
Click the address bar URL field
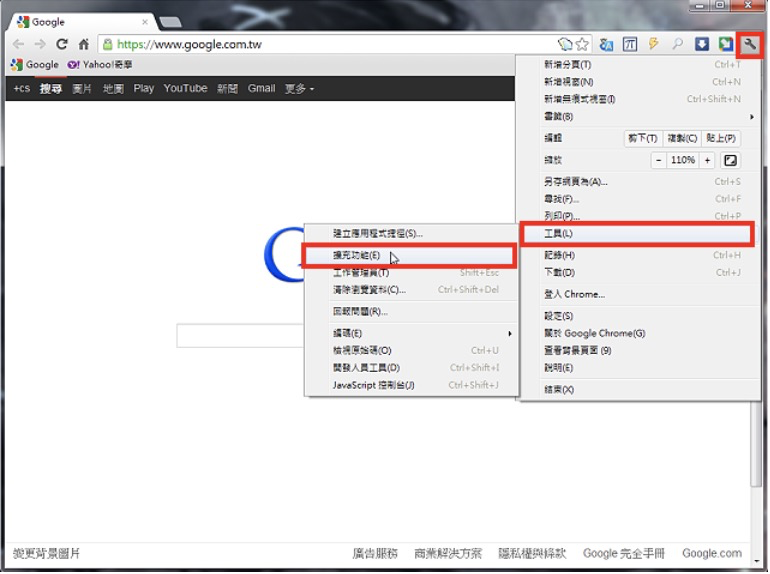pos(330,45)
